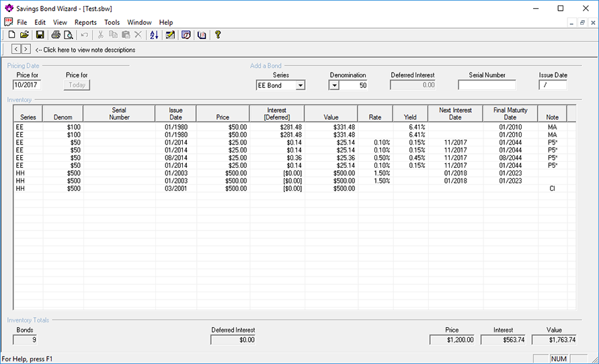The width and height of the screenshot is (599, 364).
Task: Restore the inner Test.sbw document window
Action: (x=582, y=23)
